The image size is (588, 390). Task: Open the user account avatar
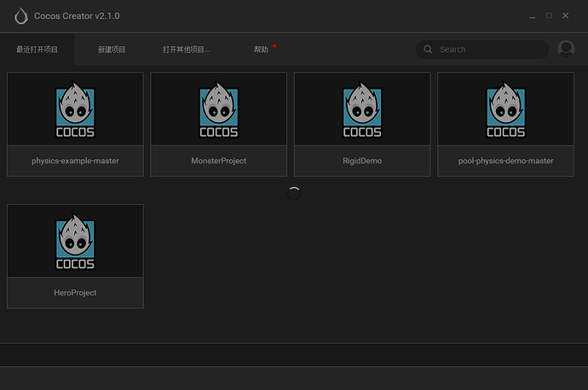coord(566,49)
